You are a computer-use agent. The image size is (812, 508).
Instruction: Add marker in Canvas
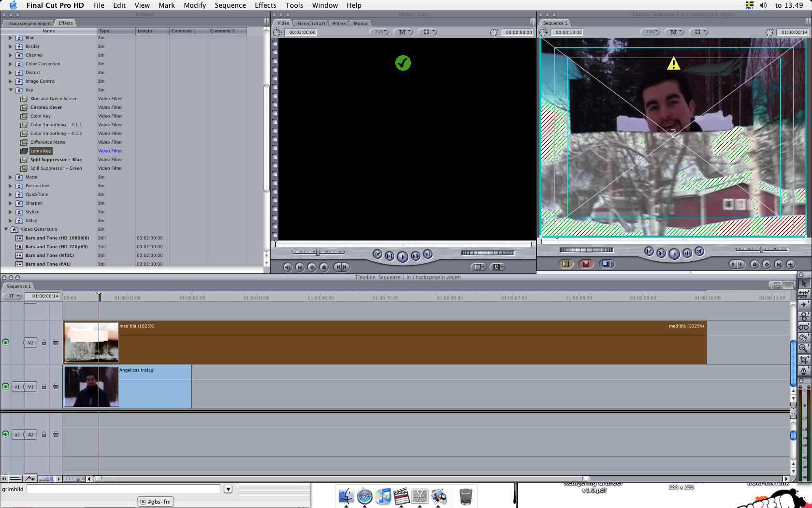[754, 264]
